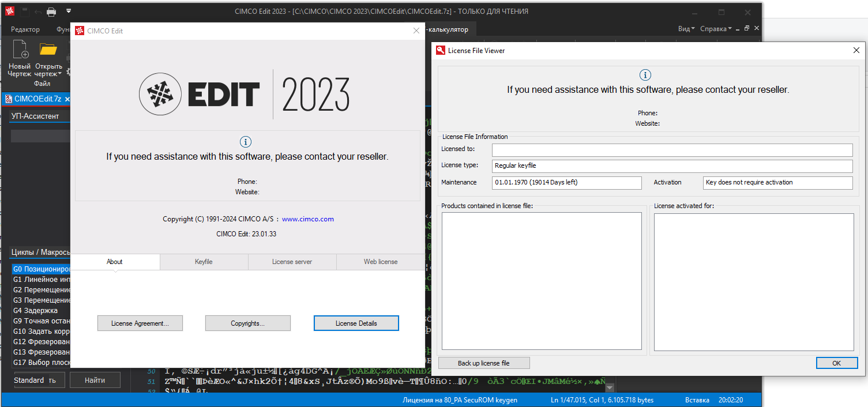
Task: Switch to the Keyfile tab
Action: point(204,262)
